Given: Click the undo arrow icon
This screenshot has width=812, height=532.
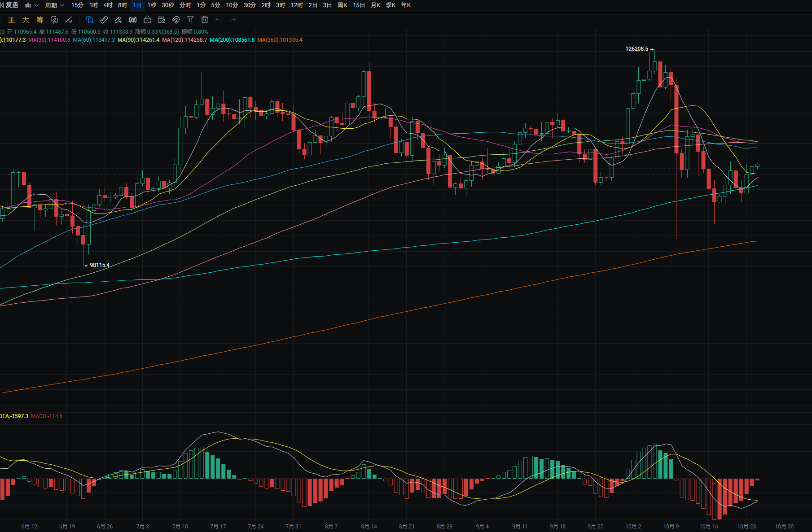Looking at the screenshot, I should pyautogui.click(x=219, y=20).
